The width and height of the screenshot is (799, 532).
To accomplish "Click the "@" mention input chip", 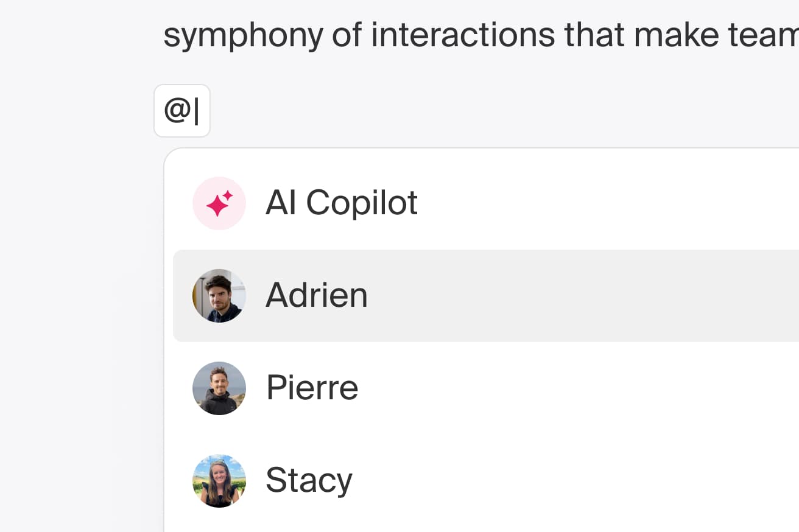I will pyautogui.click(x=182, y=111).
